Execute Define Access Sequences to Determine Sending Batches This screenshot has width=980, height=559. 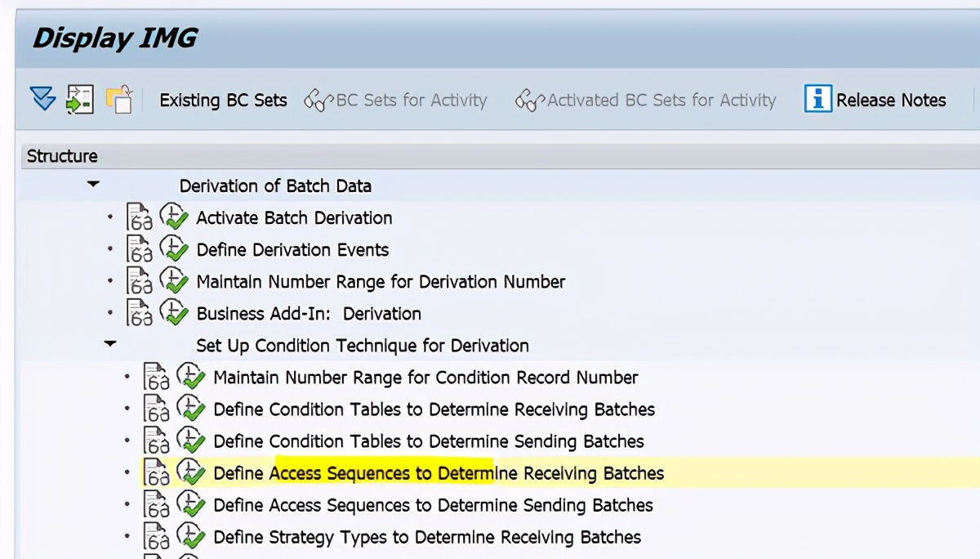coord(191,504)
